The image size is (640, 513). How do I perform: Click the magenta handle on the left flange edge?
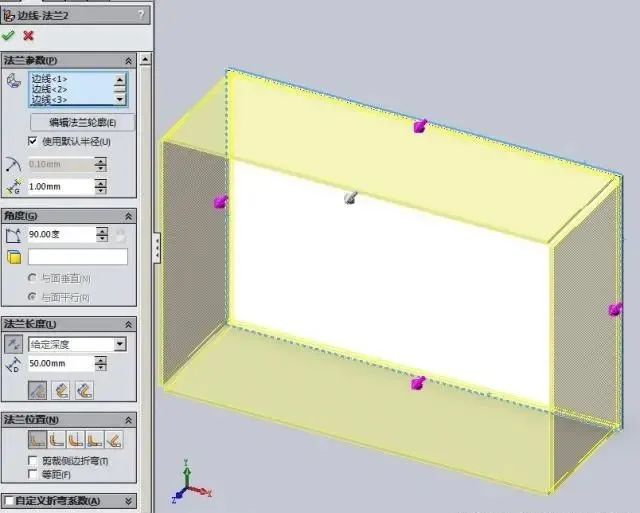[x=220, y=202]
